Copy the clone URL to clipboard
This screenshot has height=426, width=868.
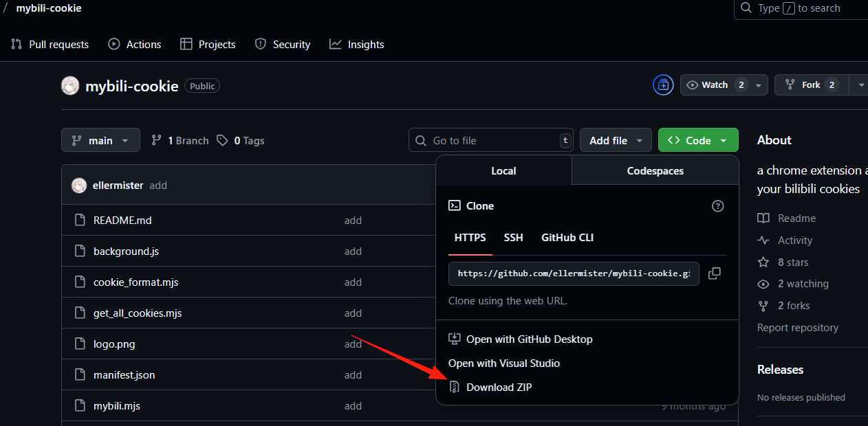coord(715,273)
